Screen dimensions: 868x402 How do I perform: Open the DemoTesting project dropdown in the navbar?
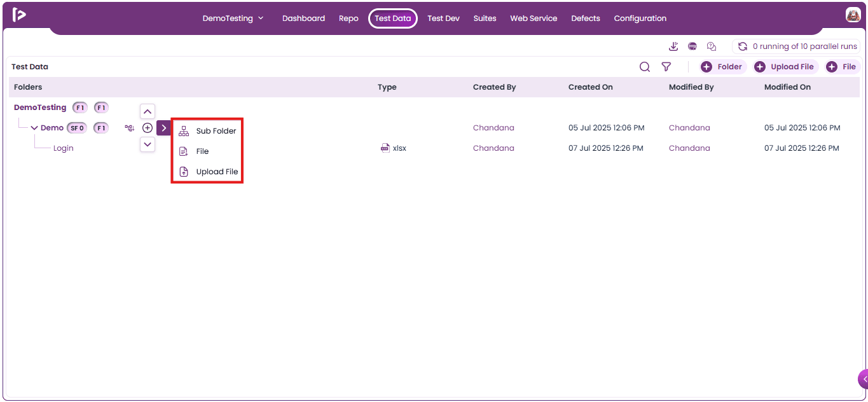(233, 18)
